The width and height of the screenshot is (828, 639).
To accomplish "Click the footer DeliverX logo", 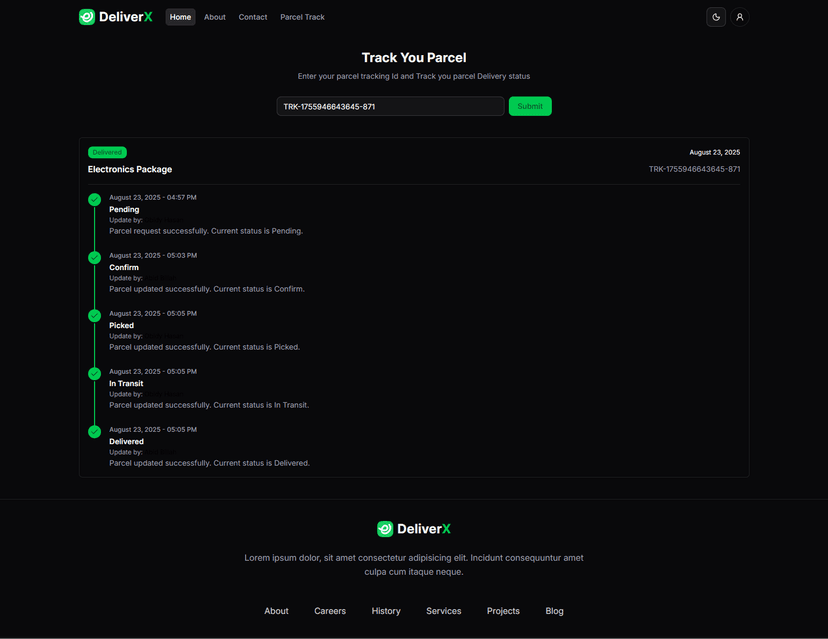I will pos(413,529).
